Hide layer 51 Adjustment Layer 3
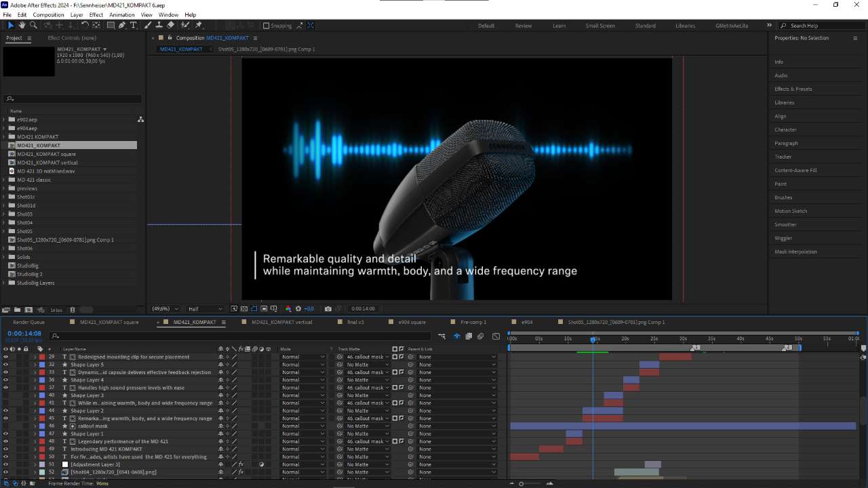 click(x=5, y=464)
